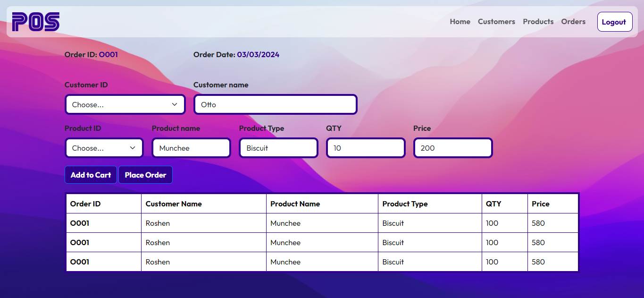
Task: Expand the Customer ID dropdown
Action: 125,104
